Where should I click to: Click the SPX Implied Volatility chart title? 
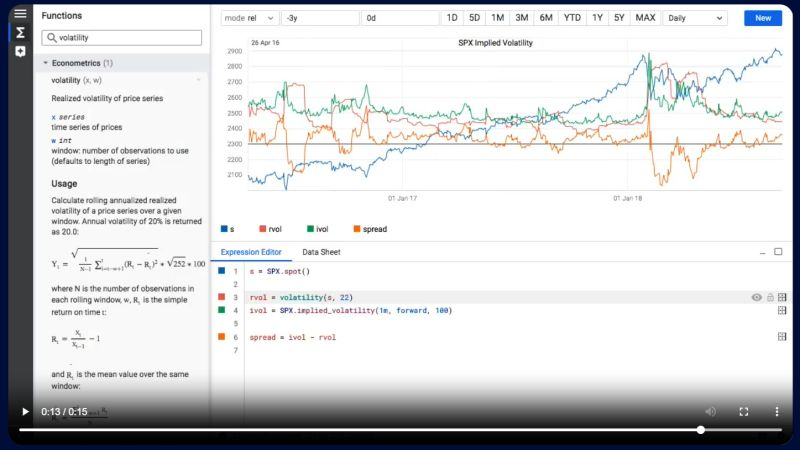[495, 43]
